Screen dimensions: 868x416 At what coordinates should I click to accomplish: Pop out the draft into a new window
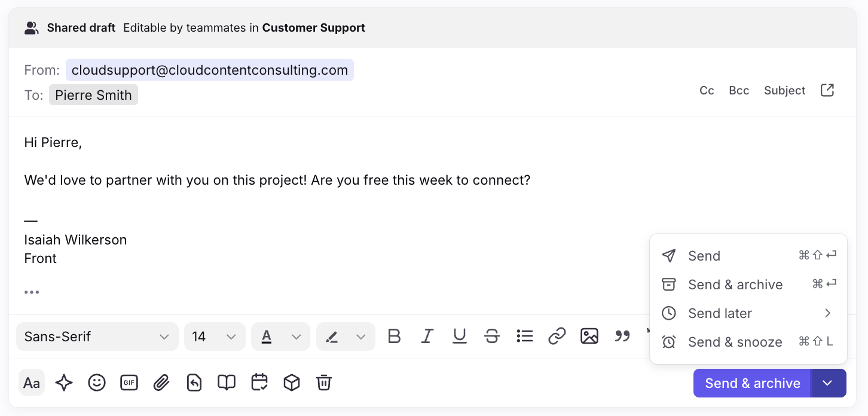827,90
